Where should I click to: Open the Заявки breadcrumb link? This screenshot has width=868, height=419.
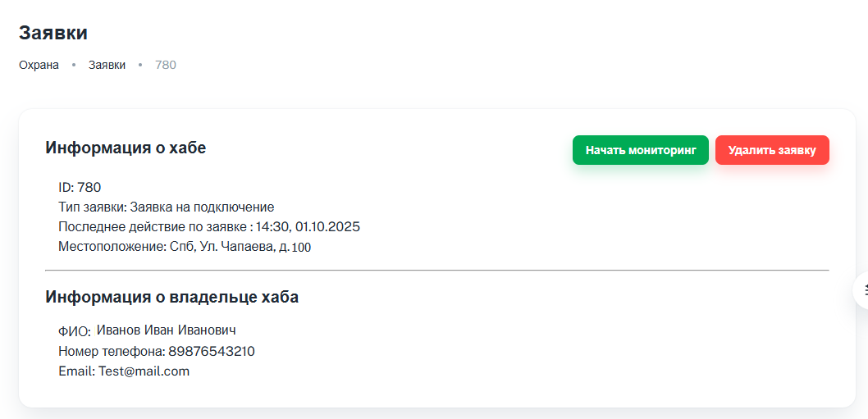point(107,65)
